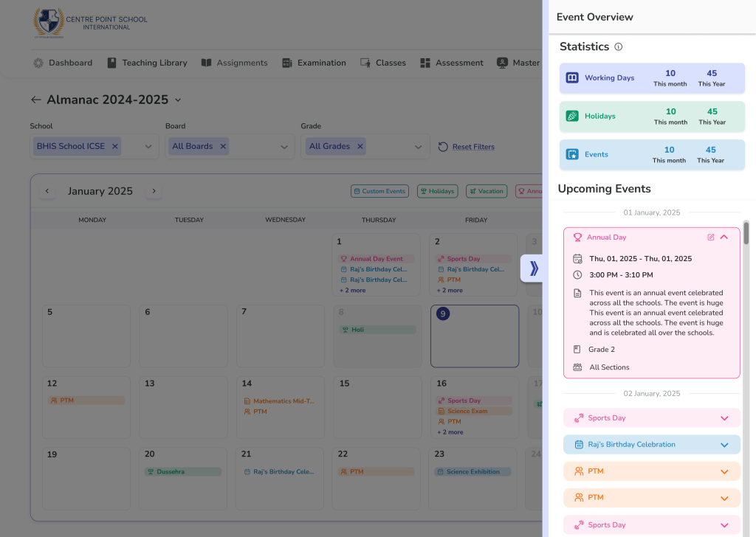
Task: Expand the Raj's Birthday Celebration event
Action: point(724,445)
